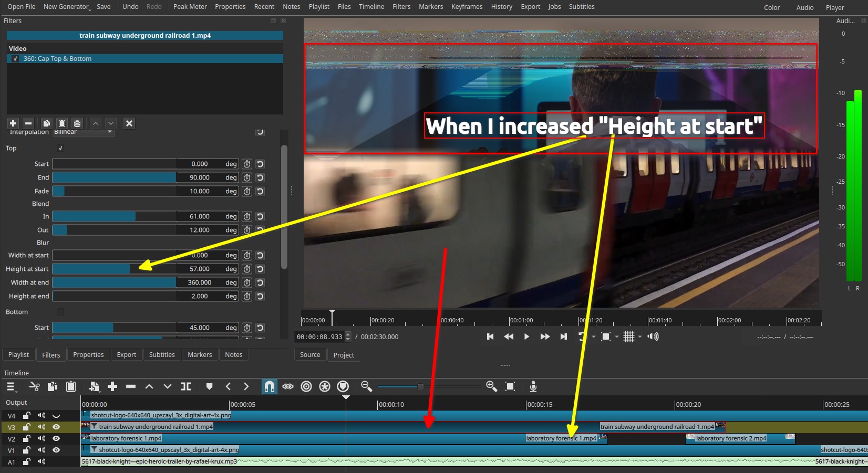The width and height of the screenshot is (868, 473).
Task: Uncheck the 360: Cap Top & Bottom filter
Action: (x=15, y=59)
